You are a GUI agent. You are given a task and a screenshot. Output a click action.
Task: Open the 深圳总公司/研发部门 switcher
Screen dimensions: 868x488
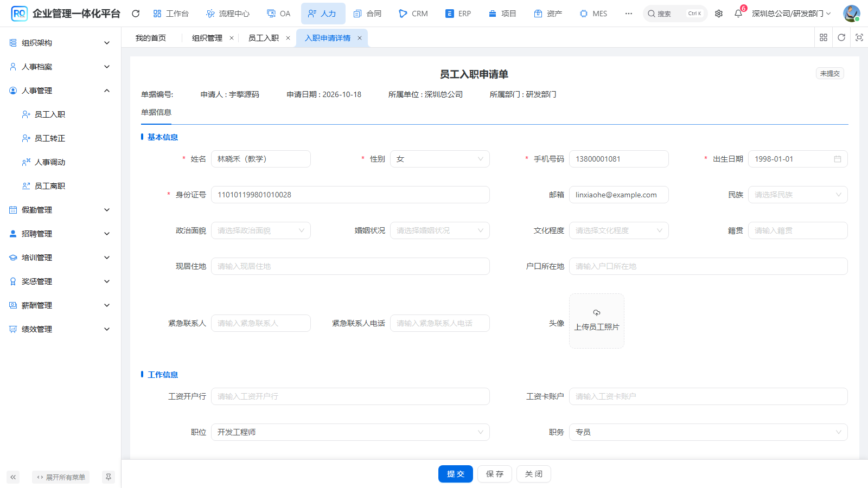coord(792,14)
